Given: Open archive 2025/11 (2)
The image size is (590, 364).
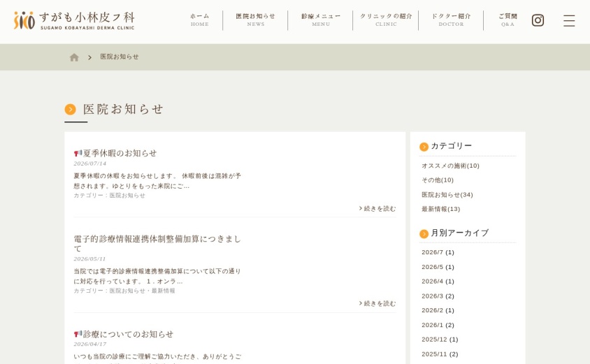Looking at the screenshot, I should (440, 354).
